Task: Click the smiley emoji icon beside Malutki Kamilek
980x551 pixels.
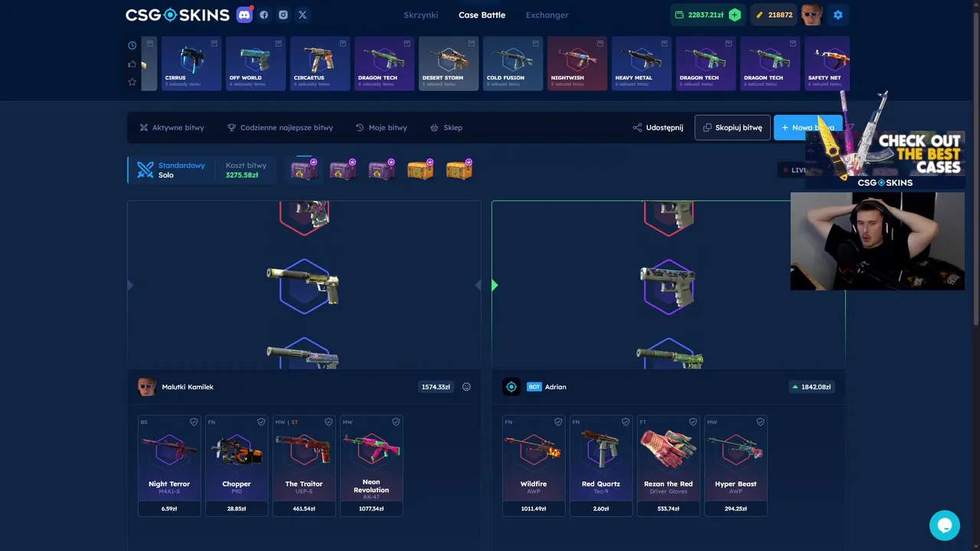Action: pos(466,387)
